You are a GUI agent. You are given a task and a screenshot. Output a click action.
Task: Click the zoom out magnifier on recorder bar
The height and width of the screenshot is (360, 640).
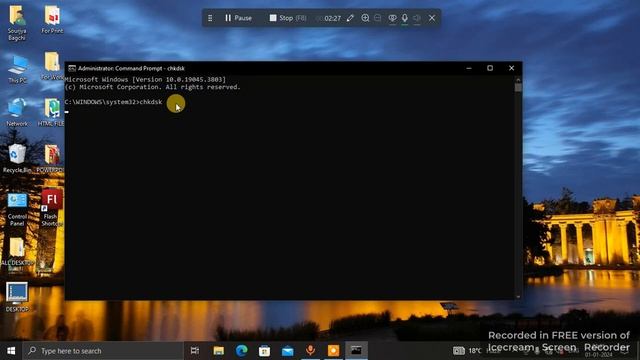pos(378,18)
